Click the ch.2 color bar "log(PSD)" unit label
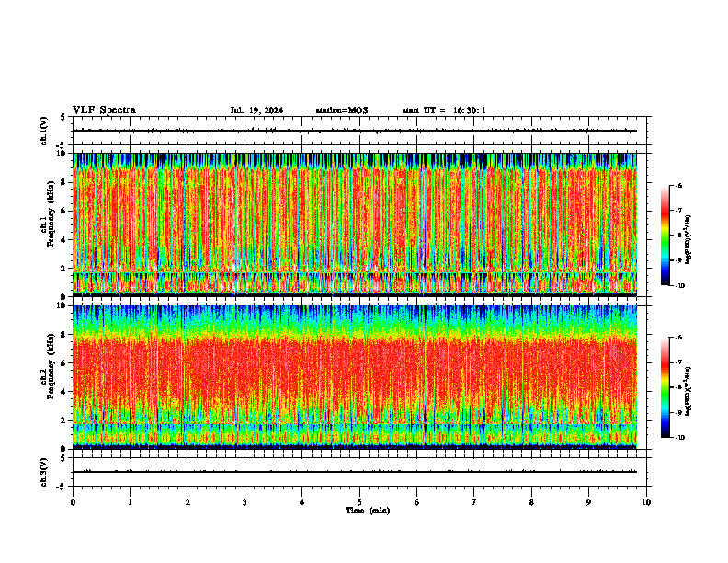 688,391
